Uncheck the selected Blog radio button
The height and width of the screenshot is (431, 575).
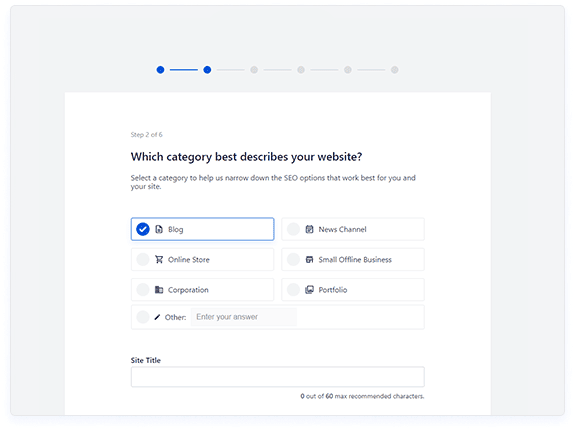143,229
